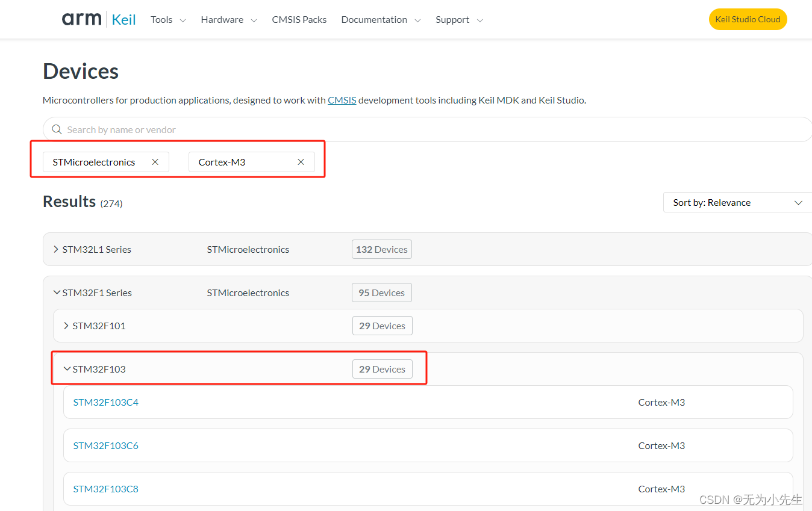Open the STM32F103C6 device link

tap(106, 445)
